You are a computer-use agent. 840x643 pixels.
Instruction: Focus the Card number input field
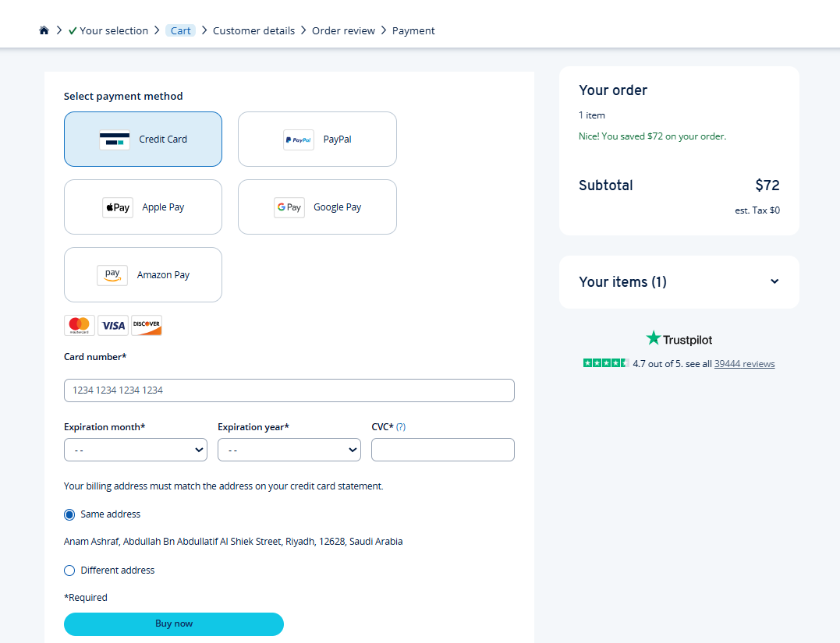point(289,390)
